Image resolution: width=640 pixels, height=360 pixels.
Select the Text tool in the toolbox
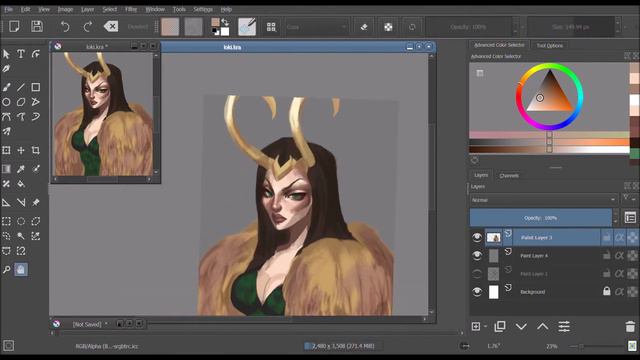click(21, 53)
